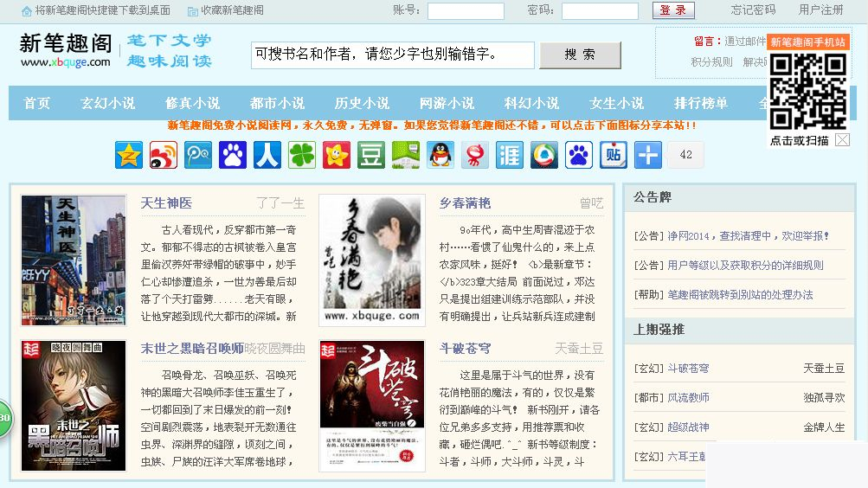868x488 pixels.
Task: Open the 玄幻小说 navigation tab
Action: (x=108, y=103)
